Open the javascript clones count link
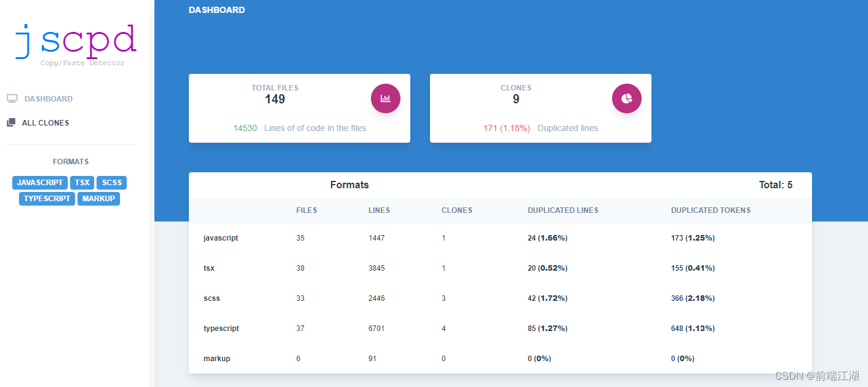 [x=444, y=238]
